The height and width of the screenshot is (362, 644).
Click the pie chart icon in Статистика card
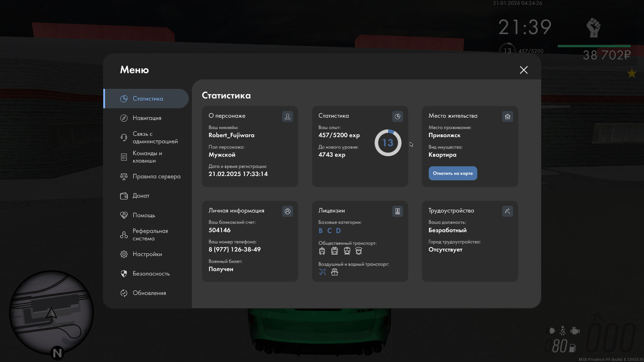pos(397,116)
